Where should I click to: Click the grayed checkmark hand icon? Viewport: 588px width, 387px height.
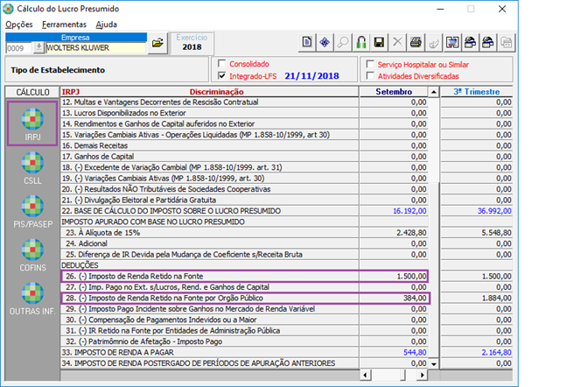click(434, 42)
